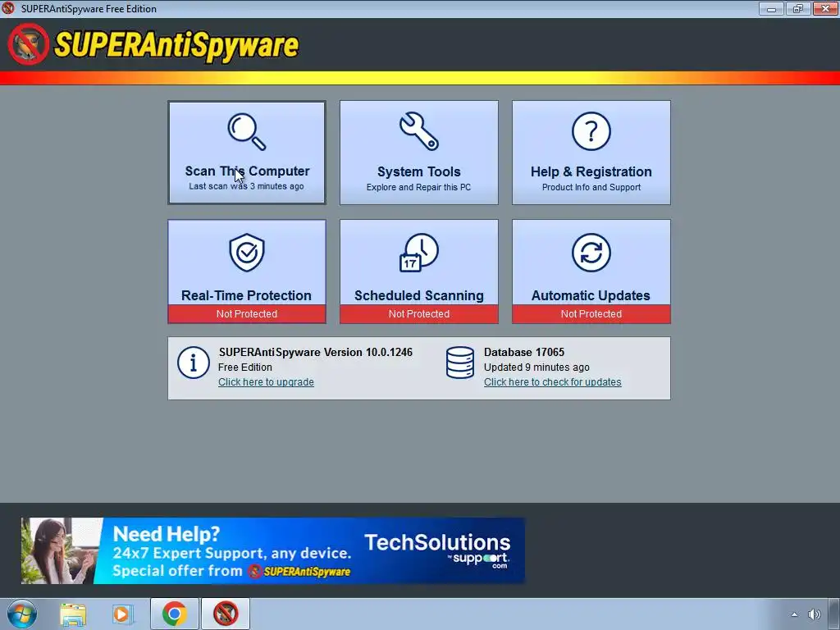Viewport: 840px width, 630px height.
Task: Show hidden system tray icons
Action: click(794, 614)
